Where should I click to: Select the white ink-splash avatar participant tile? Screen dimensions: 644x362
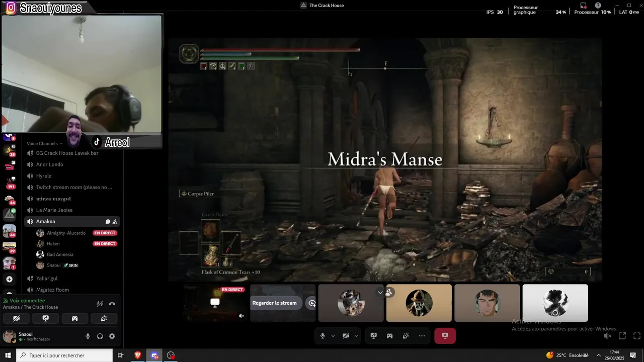555,303
